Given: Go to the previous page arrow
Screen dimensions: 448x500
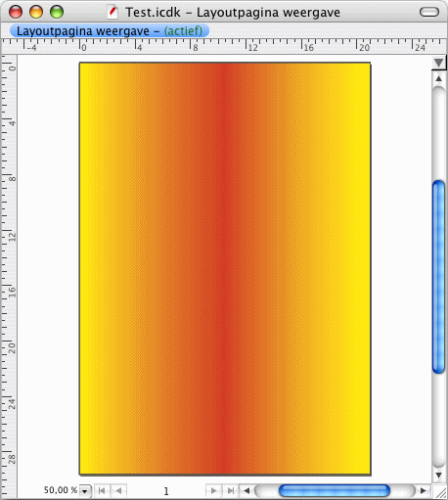Looking at the screenshot, I should click(x=118, y=490).
